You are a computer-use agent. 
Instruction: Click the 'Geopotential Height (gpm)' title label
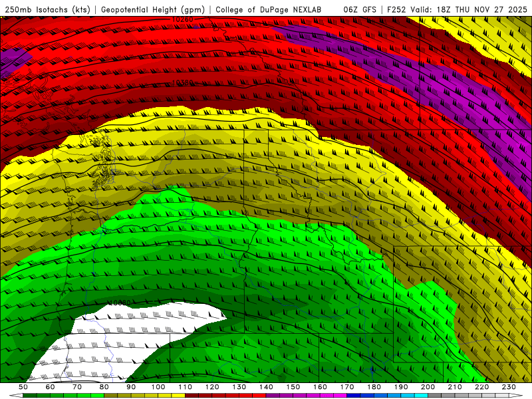pos(153,10)
